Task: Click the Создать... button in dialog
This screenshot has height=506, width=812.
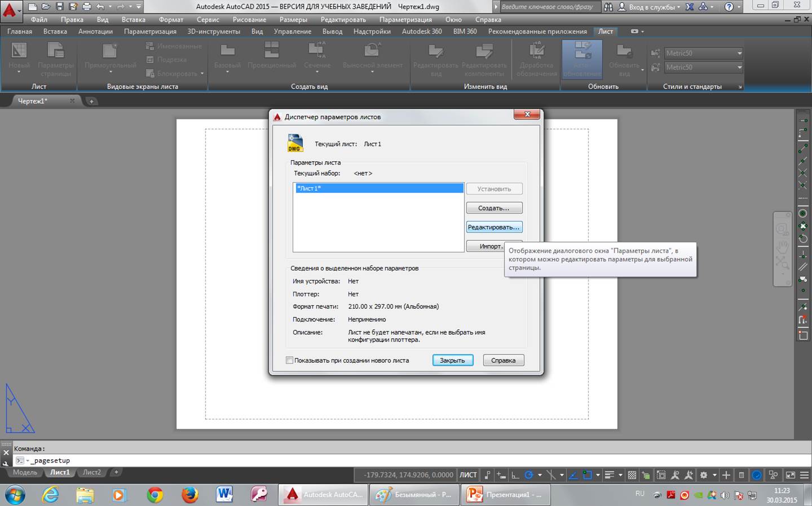Action: [494, 208]
